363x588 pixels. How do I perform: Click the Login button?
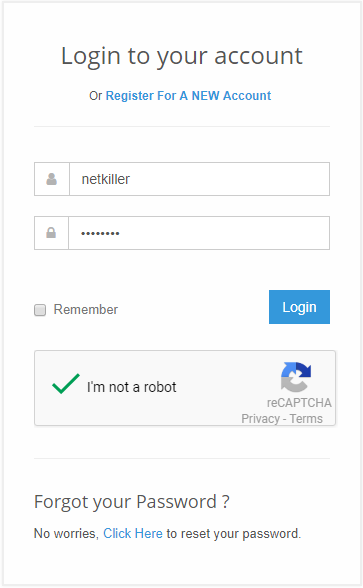tap(299, 307)
